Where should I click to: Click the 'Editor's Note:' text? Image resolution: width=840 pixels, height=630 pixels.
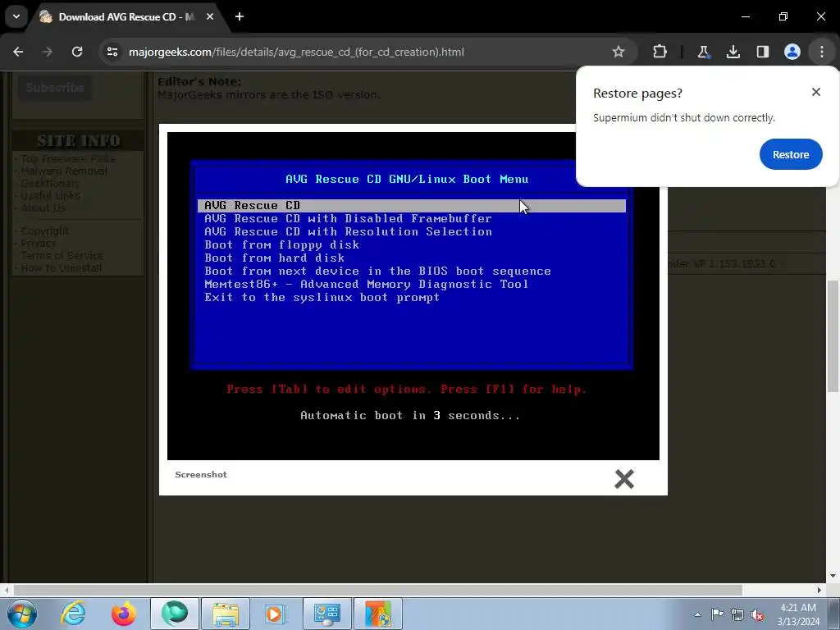[x=199, y=82]
